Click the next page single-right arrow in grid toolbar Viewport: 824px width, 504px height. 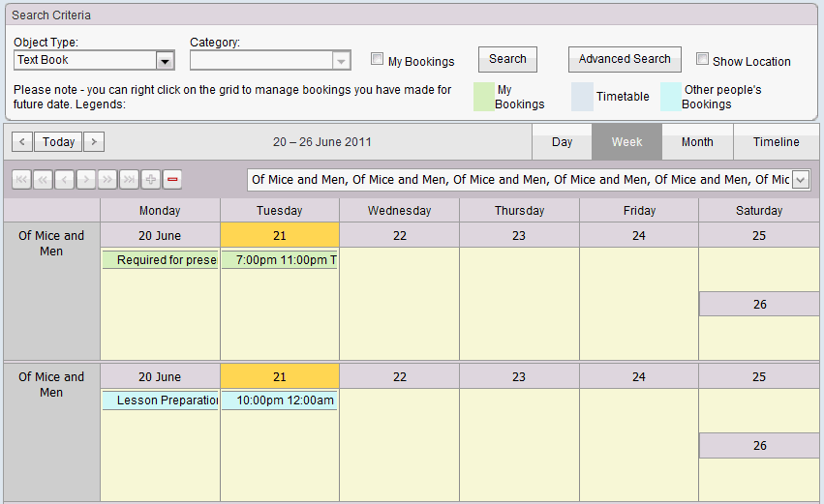(86, 180)
